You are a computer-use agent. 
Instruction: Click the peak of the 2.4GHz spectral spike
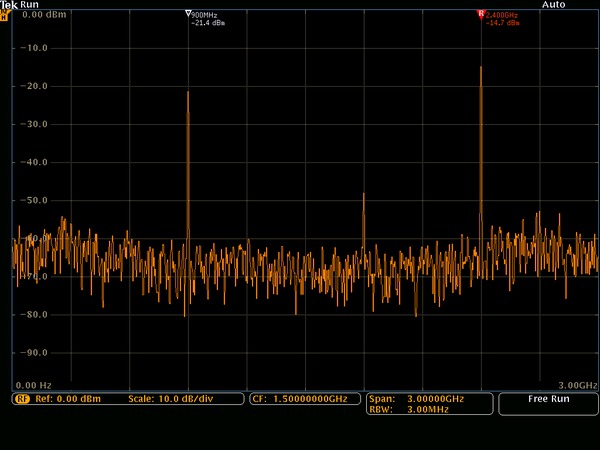[x=481, y=67]
